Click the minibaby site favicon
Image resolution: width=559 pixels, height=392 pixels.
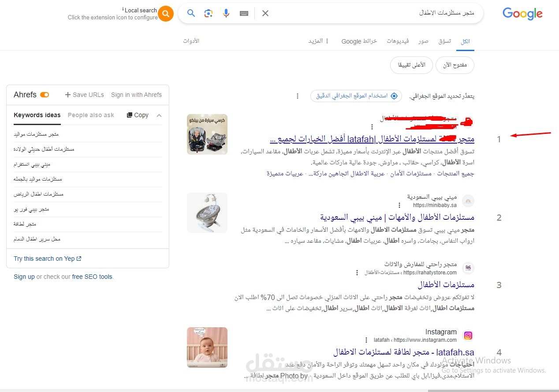468,201
